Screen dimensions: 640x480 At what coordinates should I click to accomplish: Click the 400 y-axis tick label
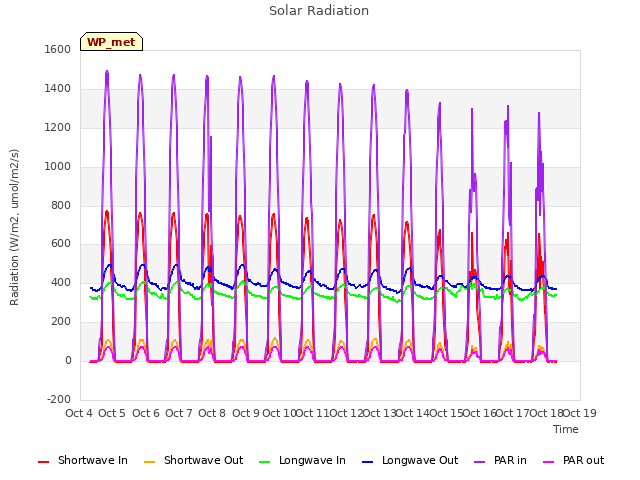61,282
